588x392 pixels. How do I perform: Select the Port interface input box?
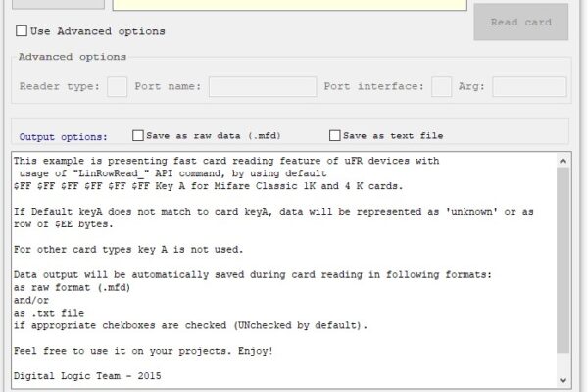(441, 86)
